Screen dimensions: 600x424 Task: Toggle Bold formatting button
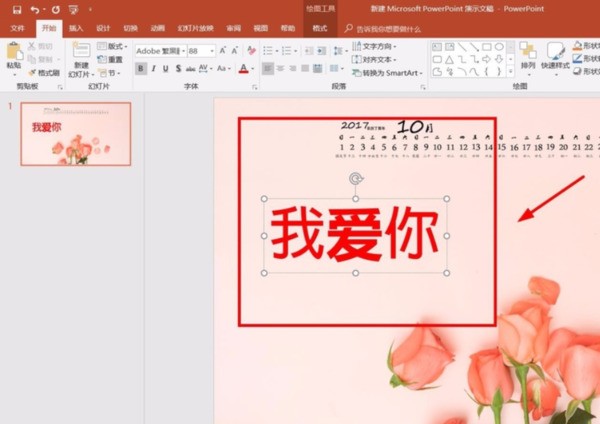point(141,68)
